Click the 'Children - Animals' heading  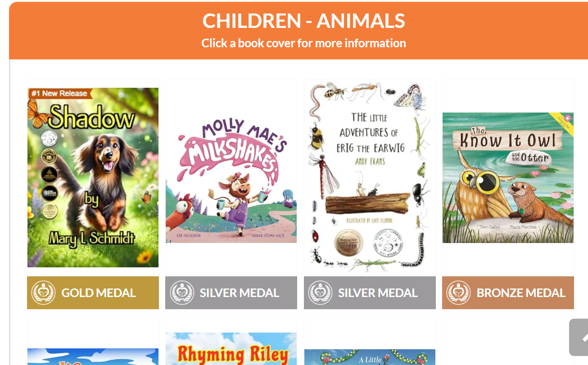pos(303,21)
